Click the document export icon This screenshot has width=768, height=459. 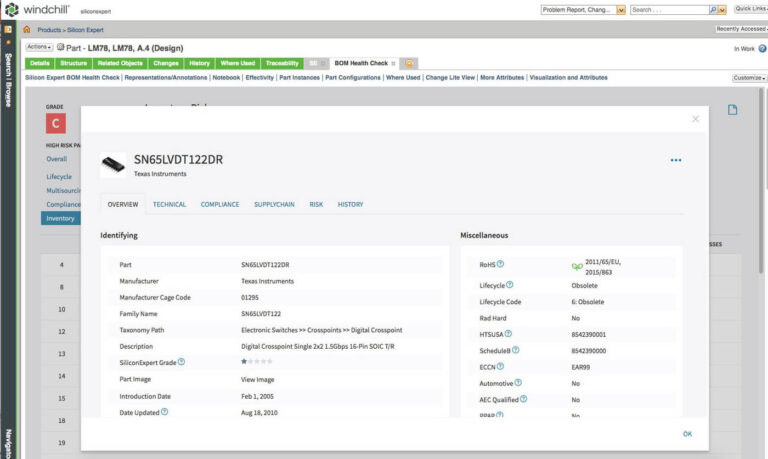tap(732, 110)
